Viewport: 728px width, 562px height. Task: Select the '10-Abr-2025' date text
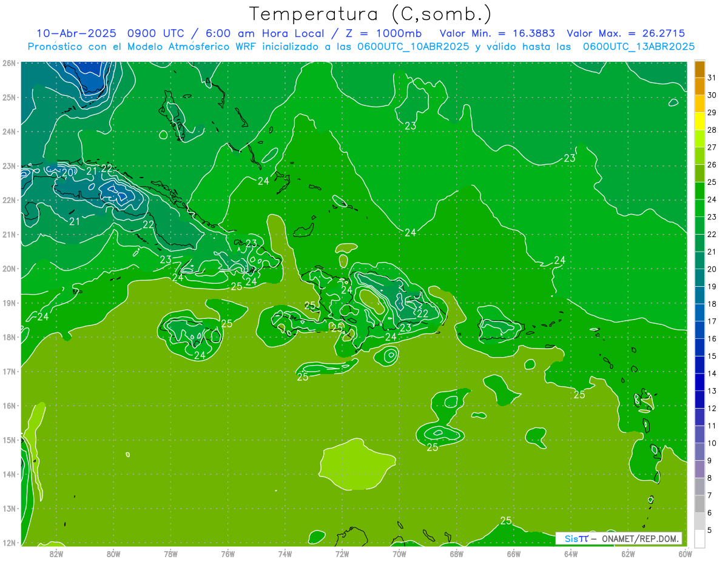[77, 33]
